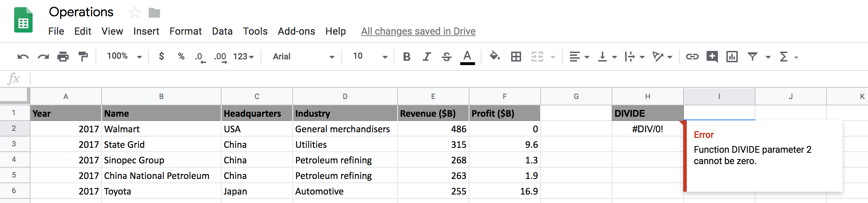The height and width of the screenshot is (203, 868).
Task: Create a filter with funnel icon
Action: 752,57
